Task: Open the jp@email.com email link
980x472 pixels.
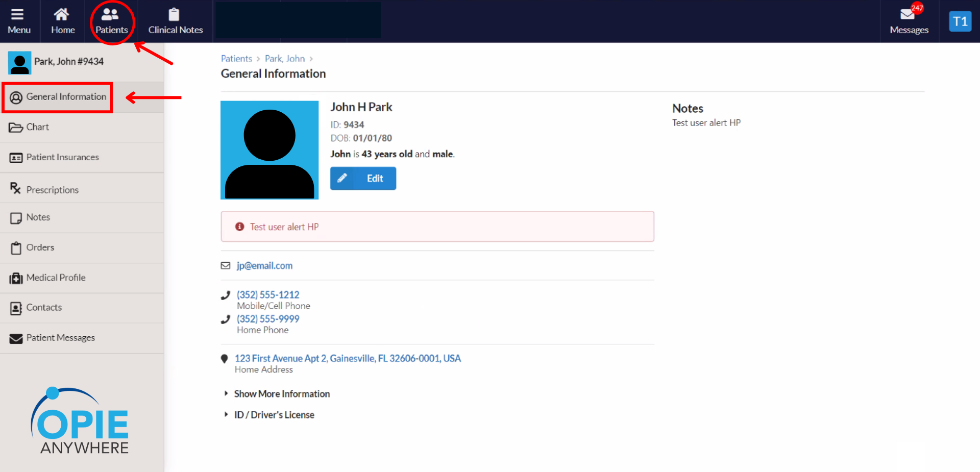Action: coord(264,265)
